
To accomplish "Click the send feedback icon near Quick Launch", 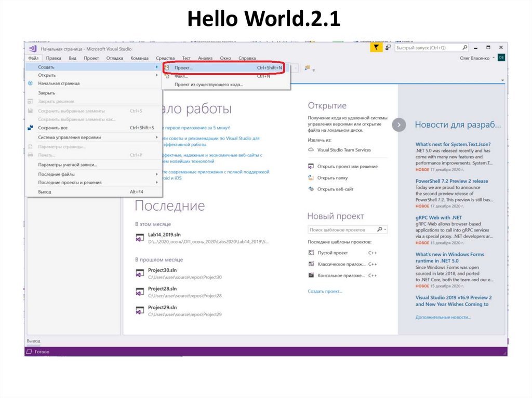I will [388, 48].
